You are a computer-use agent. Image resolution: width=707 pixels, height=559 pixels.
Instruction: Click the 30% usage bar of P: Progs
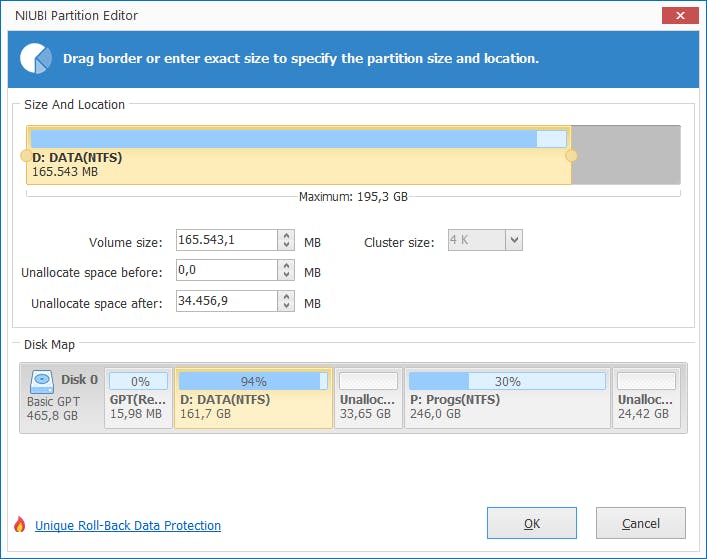tap(507, 381)
